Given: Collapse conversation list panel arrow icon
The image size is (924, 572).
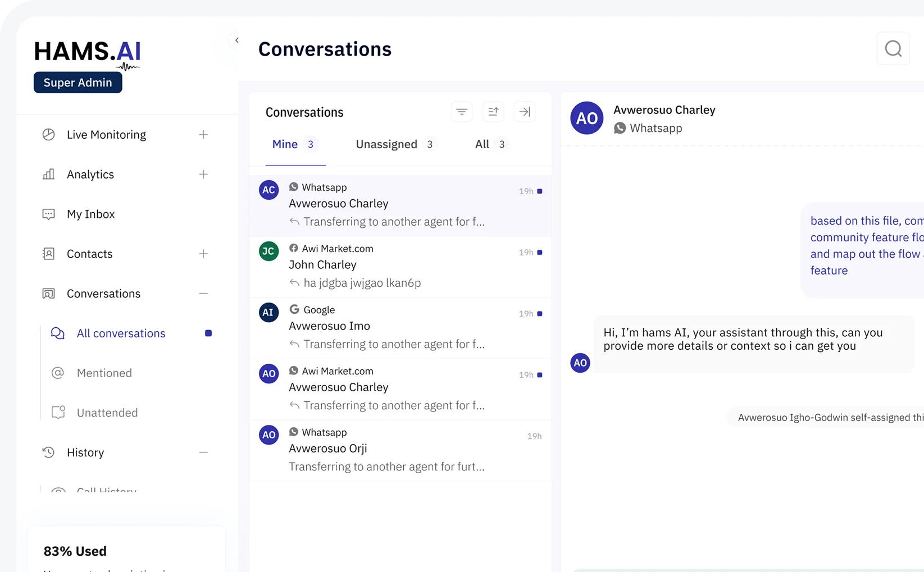Looking at the screenshot, I should tap(525, 112).
